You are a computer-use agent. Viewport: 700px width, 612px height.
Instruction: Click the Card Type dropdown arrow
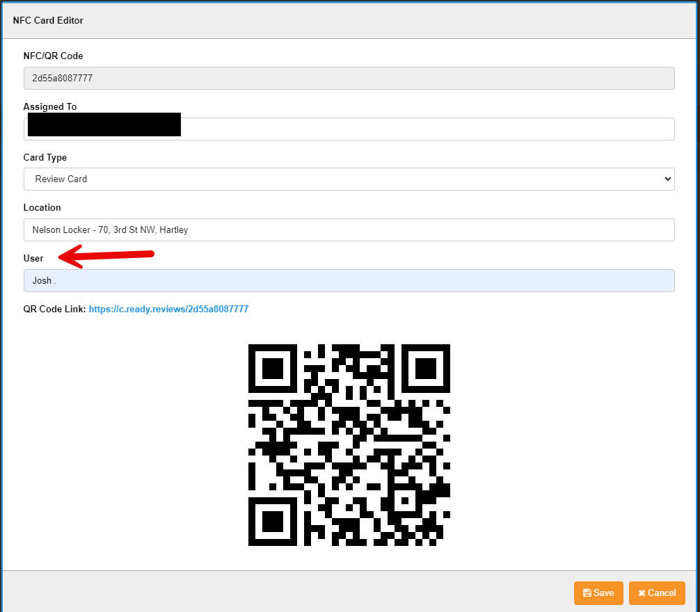[667, 179]
